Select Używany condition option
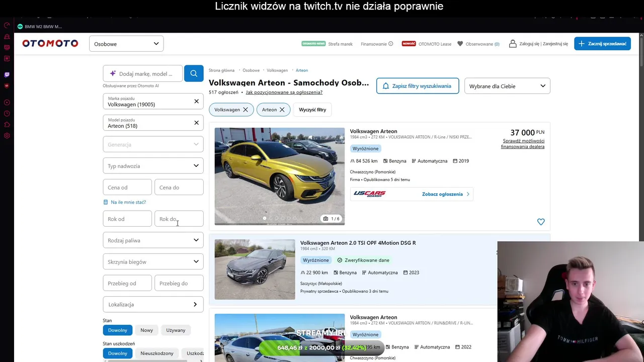 coord(176,330)
